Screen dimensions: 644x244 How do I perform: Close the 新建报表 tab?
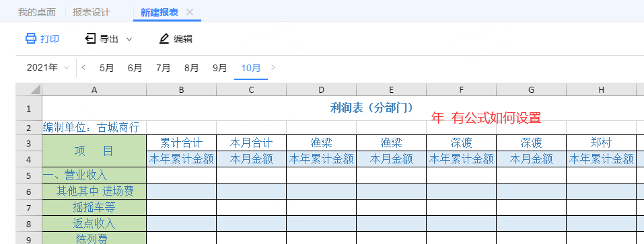(x=189, y=12)
